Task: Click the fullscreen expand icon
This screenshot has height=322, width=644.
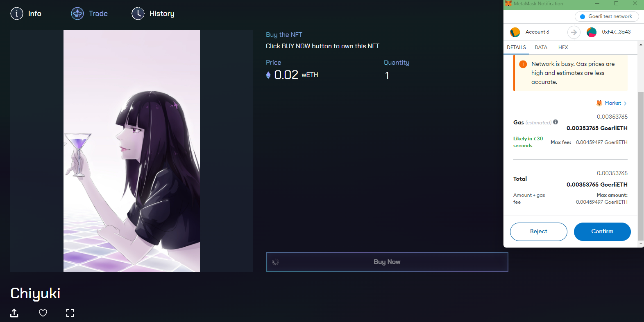Action: [70, 313]
